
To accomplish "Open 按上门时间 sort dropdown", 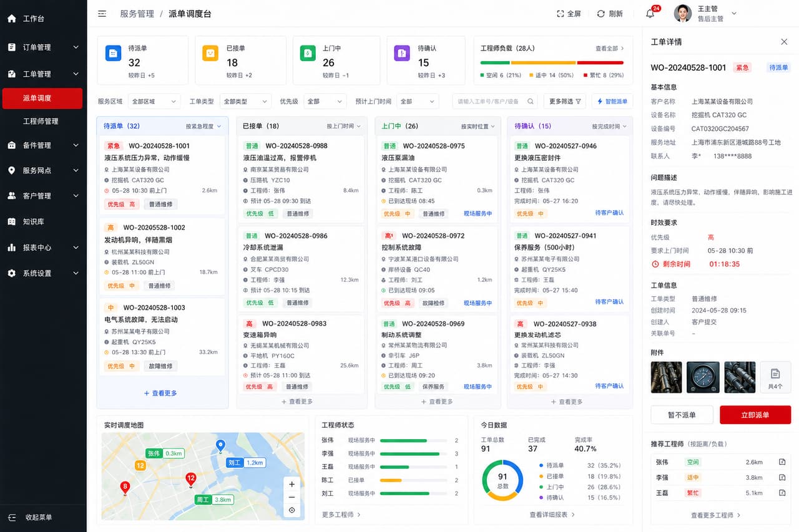I will [344, 126].
